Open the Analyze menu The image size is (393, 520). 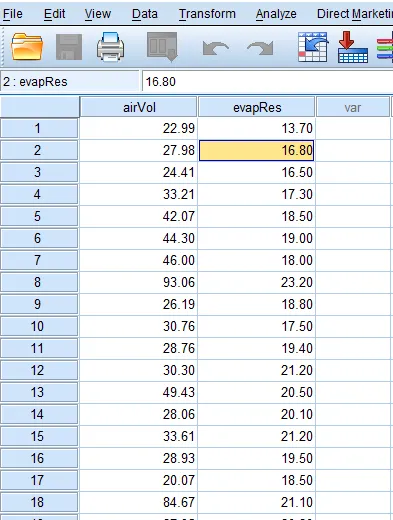(276, 14)
